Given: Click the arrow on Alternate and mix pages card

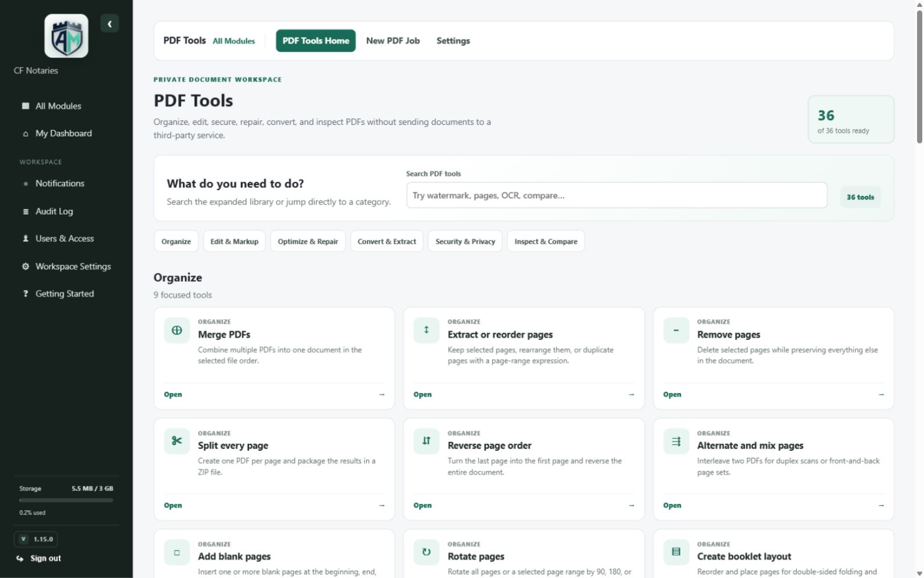Looking at the screenshot, I should point(881,506).
